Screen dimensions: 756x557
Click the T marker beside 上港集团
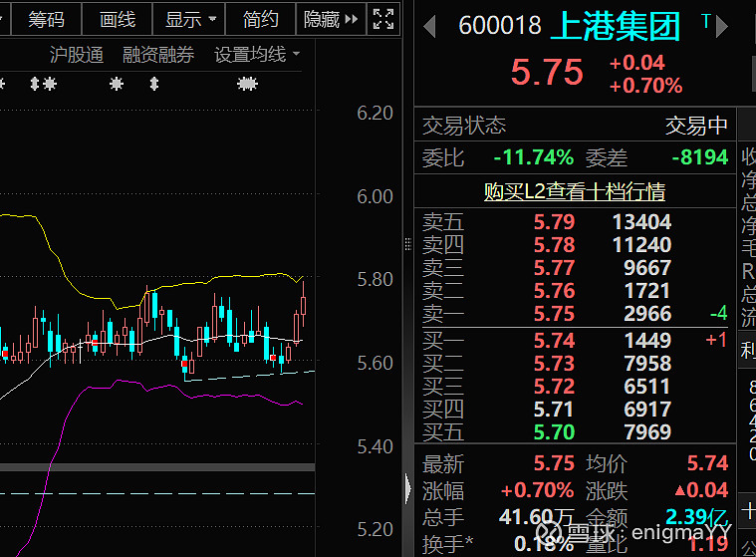point(706,21)
